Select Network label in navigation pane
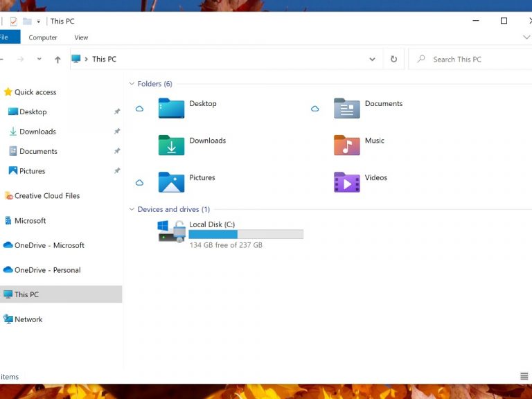This screenshot has height=399, width=532. click(28, 319)
